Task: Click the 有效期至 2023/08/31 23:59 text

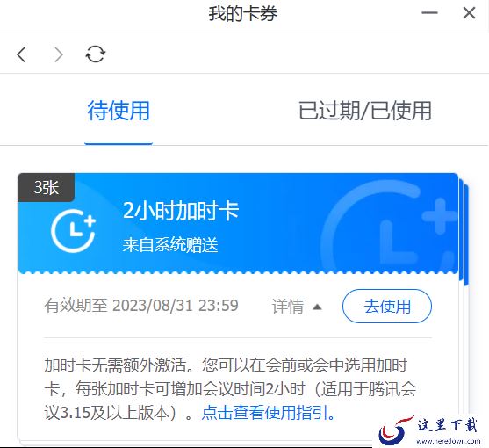Action: (141, 306)
